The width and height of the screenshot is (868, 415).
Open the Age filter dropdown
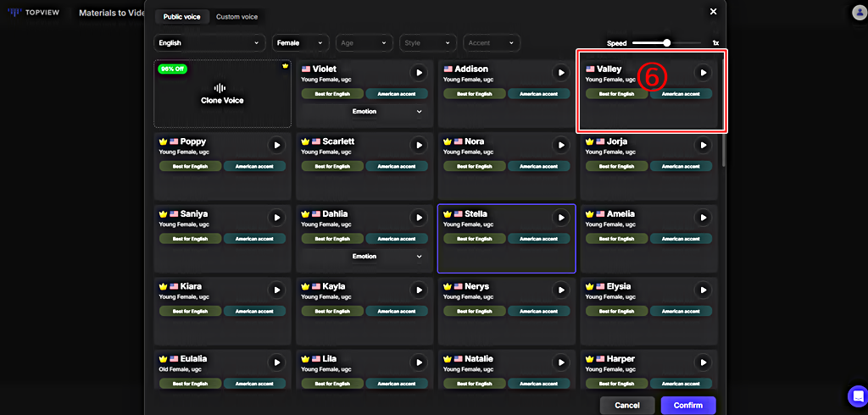pos(364,42)
